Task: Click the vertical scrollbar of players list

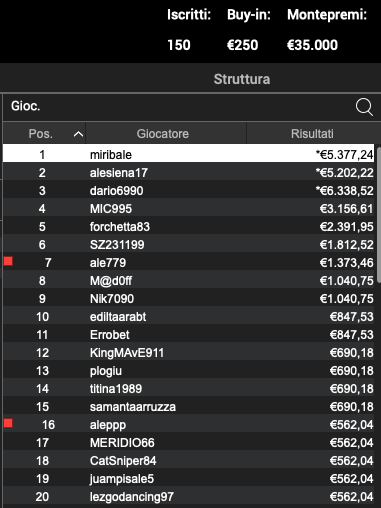Action: coord(379,214)
